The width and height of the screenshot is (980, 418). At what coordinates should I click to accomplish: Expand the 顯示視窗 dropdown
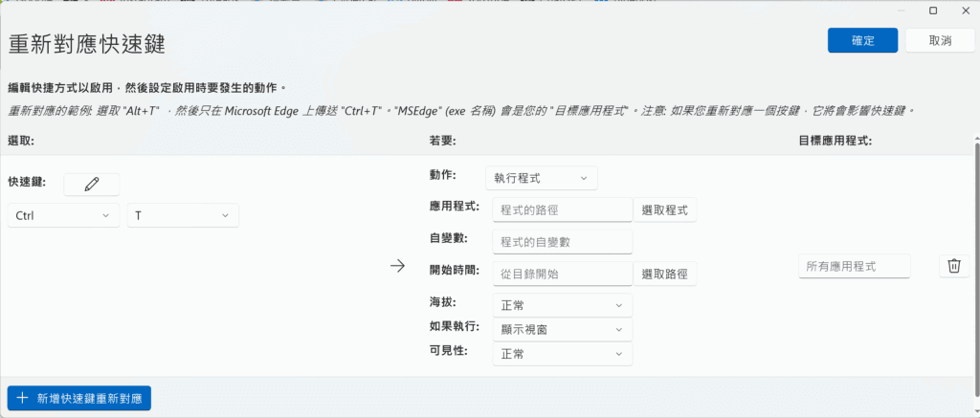click(x=563, y=329)
